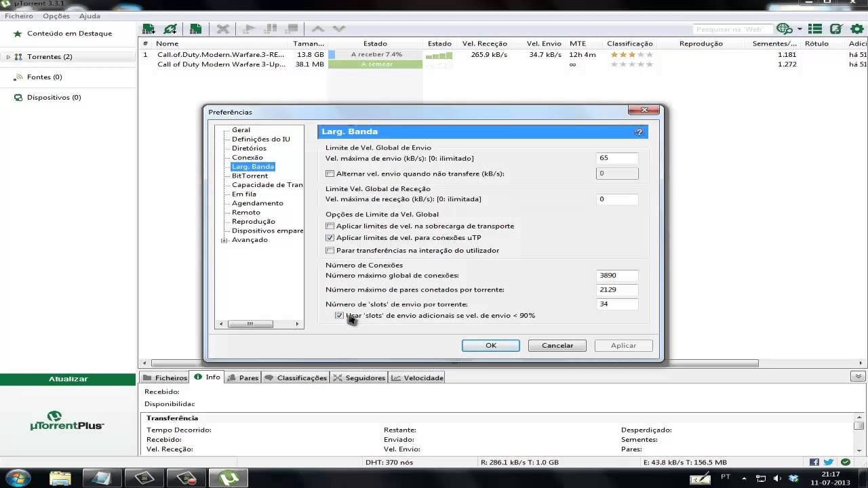Click the Preferences gear toolbar icon
This screenshot has height=488, width=868.
[856, 29]
